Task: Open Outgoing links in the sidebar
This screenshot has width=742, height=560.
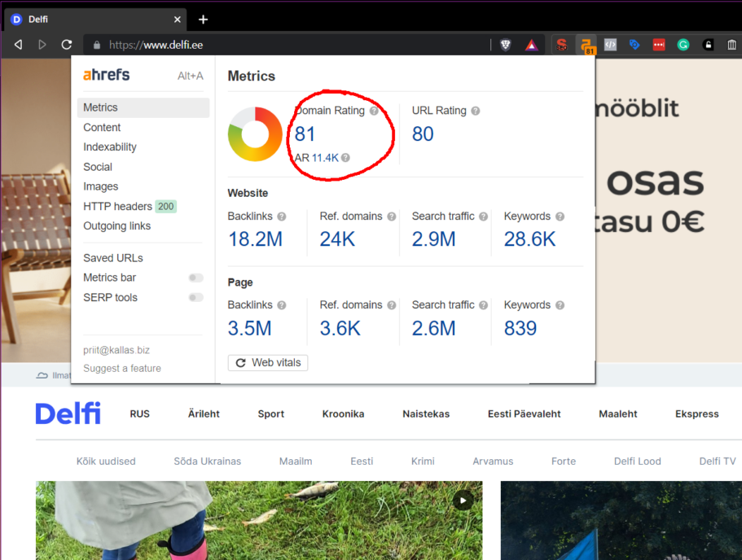Action: pos(116,226)
